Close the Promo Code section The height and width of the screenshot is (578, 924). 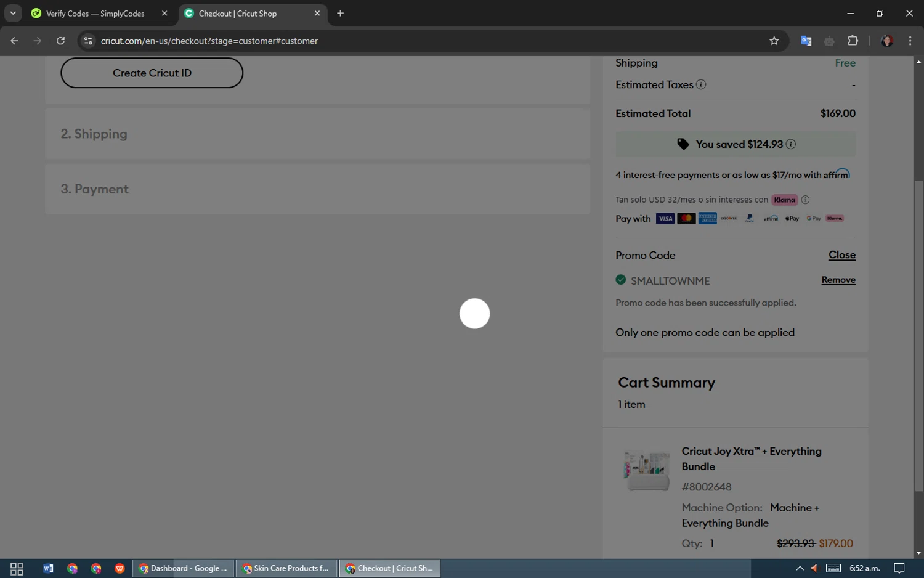[x=841, y=255]
